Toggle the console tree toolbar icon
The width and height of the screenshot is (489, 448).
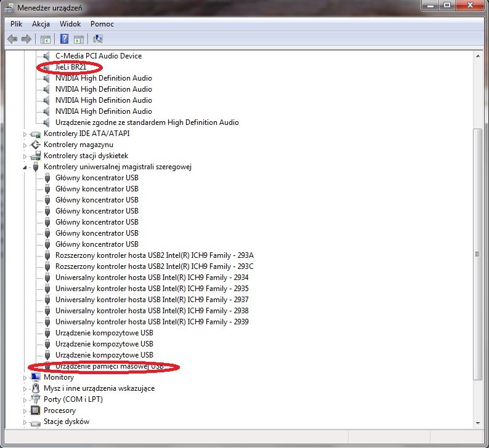pyautogui.click(x=45, y=39)
